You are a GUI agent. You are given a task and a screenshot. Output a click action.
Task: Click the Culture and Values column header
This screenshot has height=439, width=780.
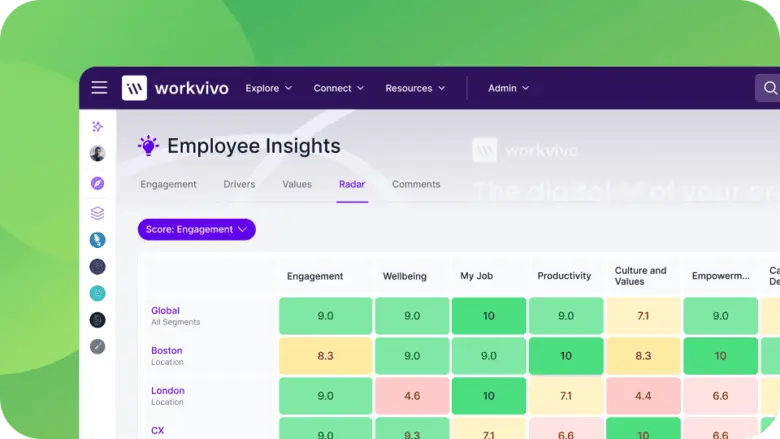point(640,276)
